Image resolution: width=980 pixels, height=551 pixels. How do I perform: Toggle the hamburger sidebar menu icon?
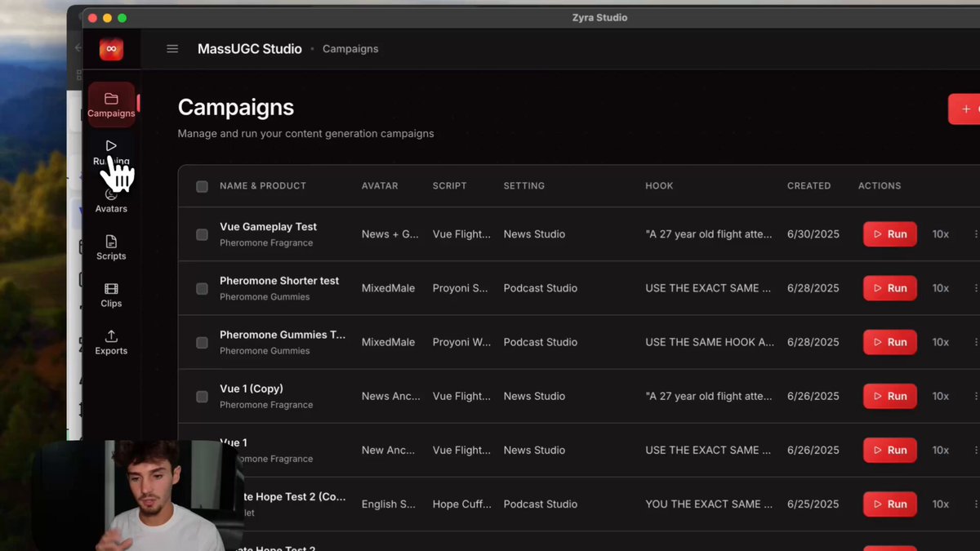(x=172, y=49)
